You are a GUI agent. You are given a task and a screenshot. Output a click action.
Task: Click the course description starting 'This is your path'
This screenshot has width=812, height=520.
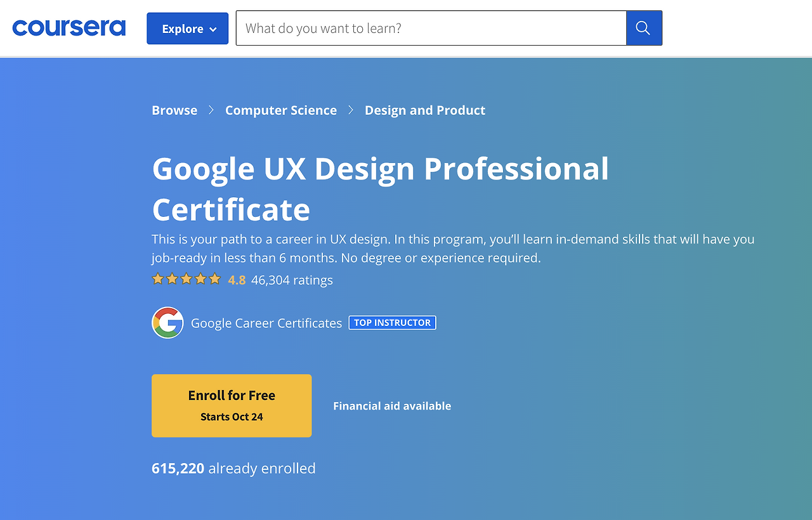click(x=453, y=249)
